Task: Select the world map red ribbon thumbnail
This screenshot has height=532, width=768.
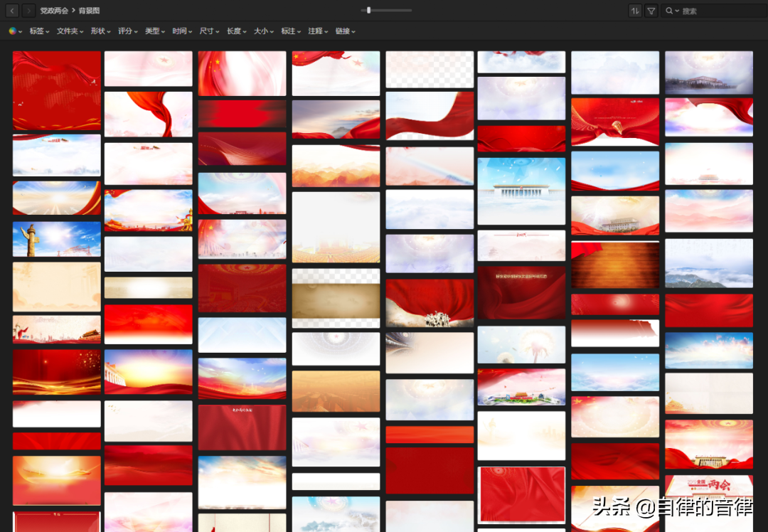Action: coord(57,90)
